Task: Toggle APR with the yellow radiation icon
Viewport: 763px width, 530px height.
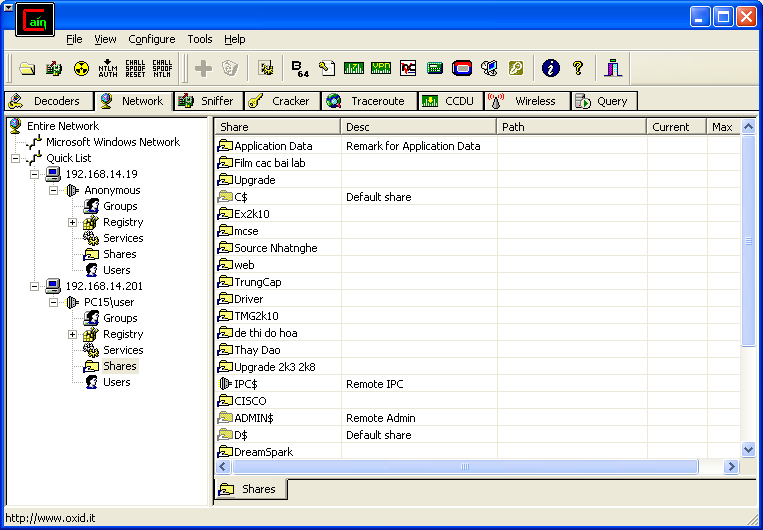Action: tap(81, 69)
